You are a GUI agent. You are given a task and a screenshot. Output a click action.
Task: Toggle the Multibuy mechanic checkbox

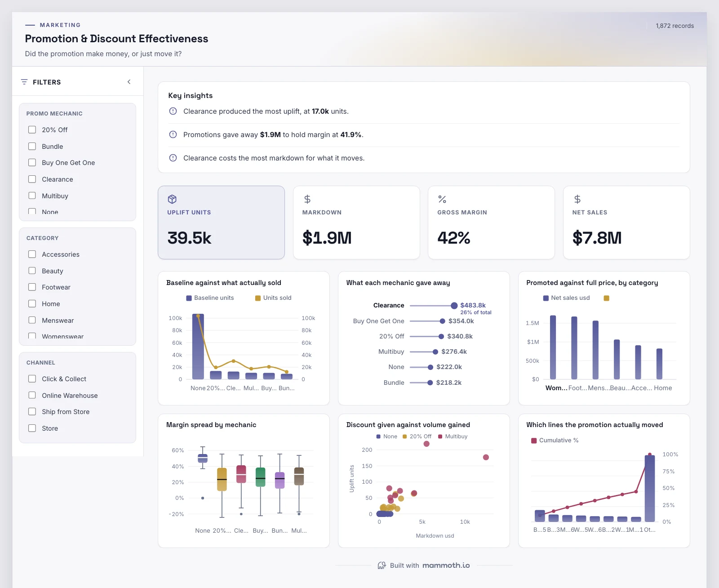click(32, 196)
